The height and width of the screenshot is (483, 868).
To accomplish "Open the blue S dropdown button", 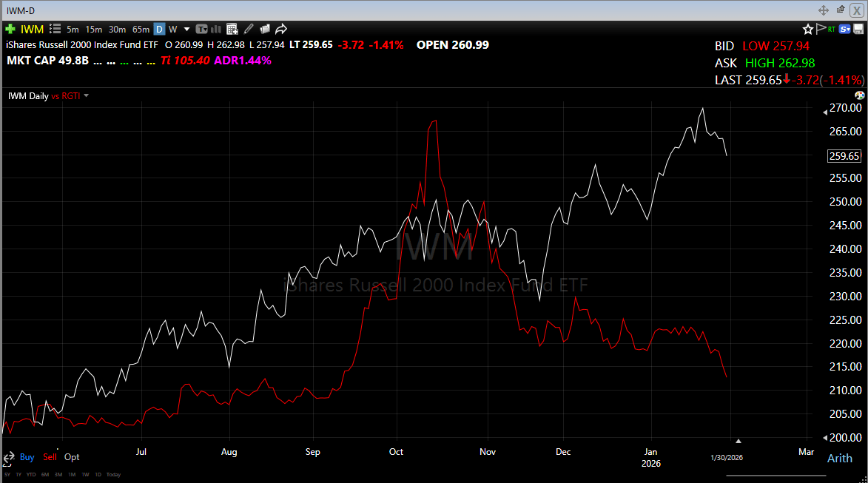I will 845,29.
